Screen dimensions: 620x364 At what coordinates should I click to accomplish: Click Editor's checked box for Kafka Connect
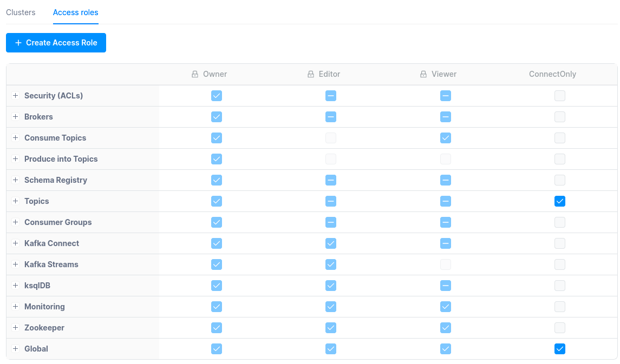pos(331,243)
